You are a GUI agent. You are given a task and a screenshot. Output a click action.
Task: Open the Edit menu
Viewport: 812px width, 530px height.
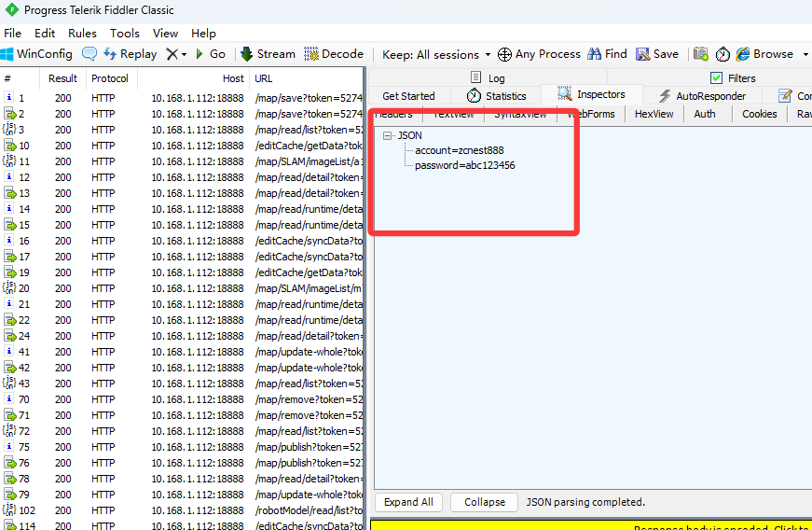[x=45, y=34]
